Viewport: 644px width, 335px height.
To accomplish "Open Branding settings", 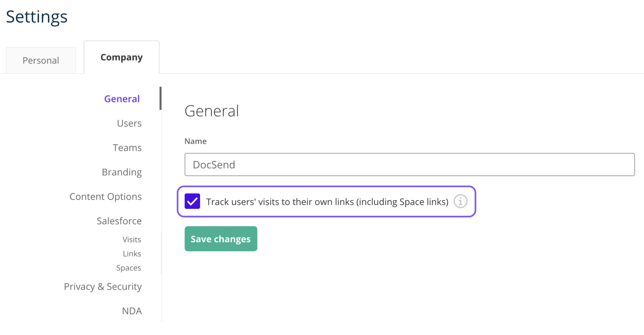I will [122, 172].
